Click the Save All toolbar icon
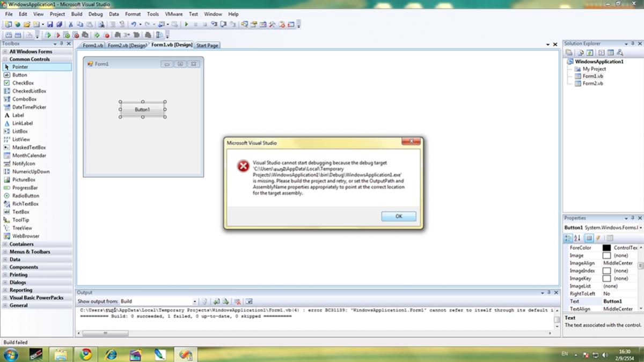 (x=59, y=24)
